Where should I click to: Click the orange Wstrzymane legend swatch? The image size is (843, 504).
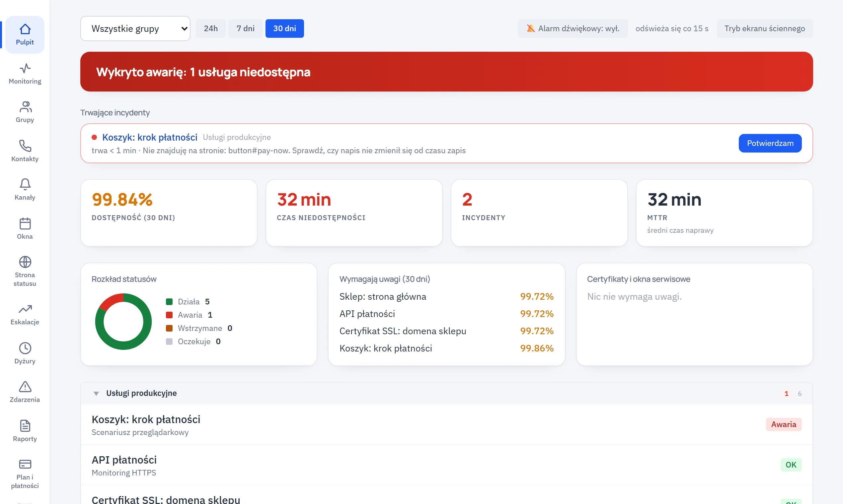click(169, 328)
